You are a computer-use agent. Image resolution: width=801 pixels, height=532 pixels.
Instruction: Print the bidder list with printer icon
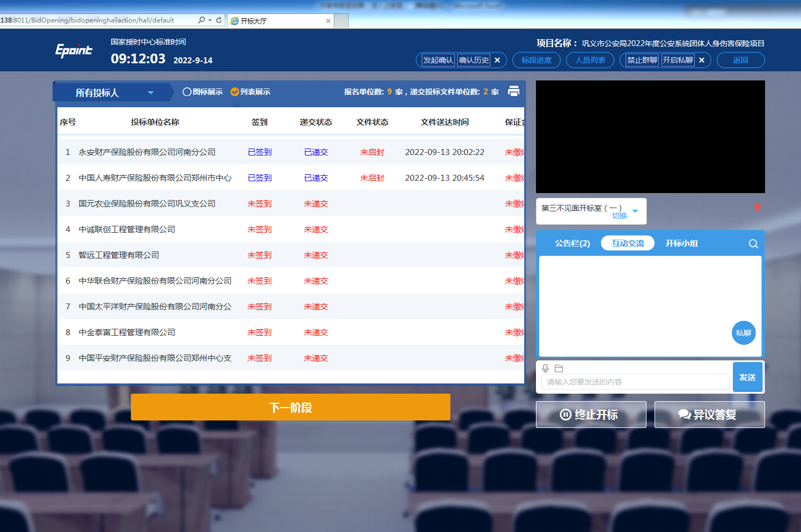(x=513, y=91)
